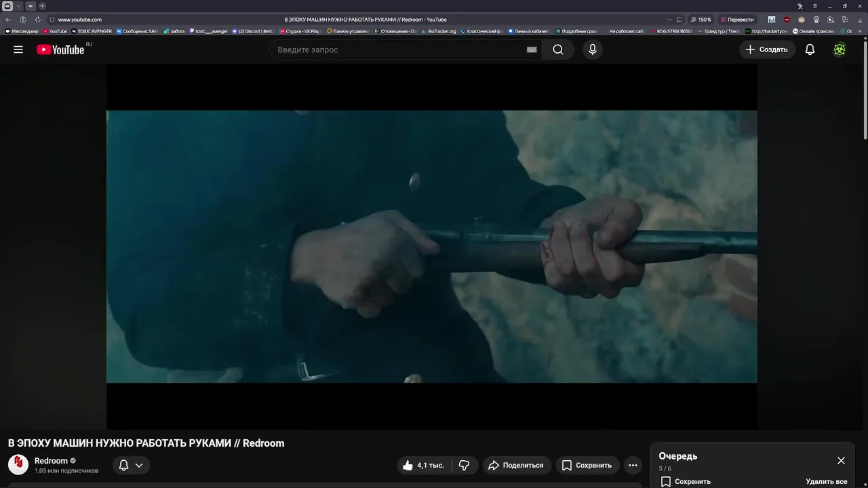This screenshot has height=488, width=868.
Task: Go to the YouTube home logo
Action: 61,49
